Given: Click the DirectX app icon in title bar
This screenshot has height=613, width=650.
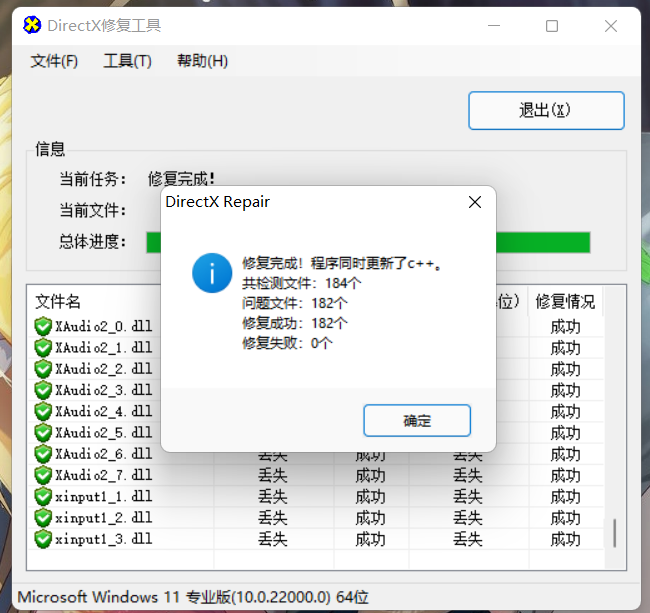Looking at the screenshot, I should pyautogui.click(x=33, y=25).
